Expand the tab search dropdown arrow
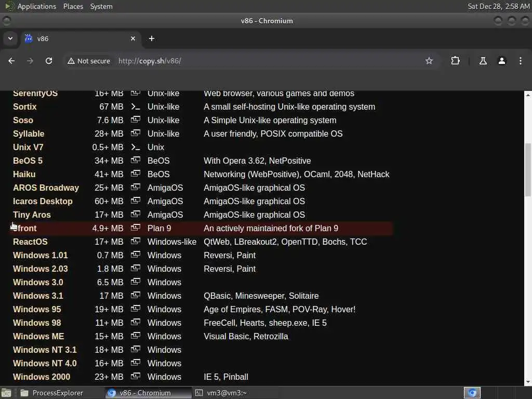Screen dimensions: 532x399 click(10, 38)
